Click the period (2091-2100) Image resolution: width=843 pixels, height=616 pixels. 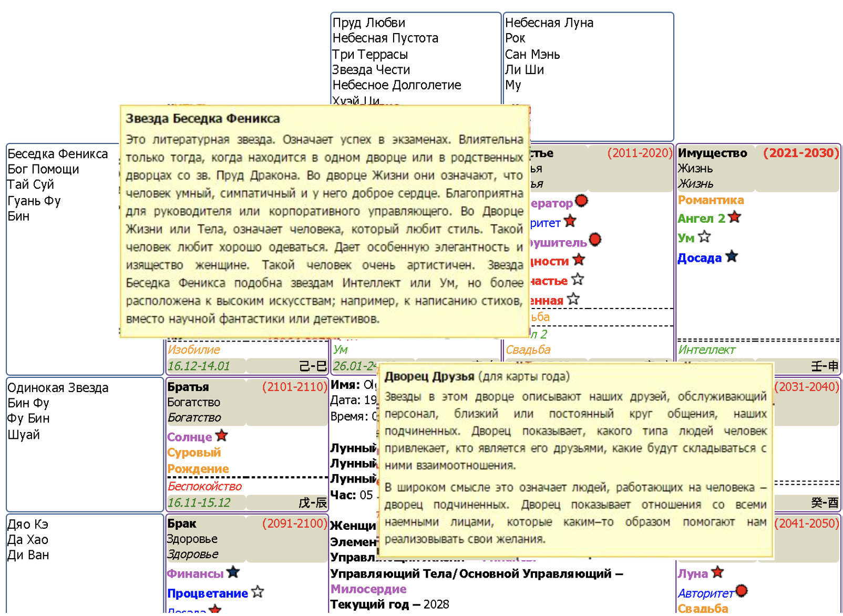point(294,524)
